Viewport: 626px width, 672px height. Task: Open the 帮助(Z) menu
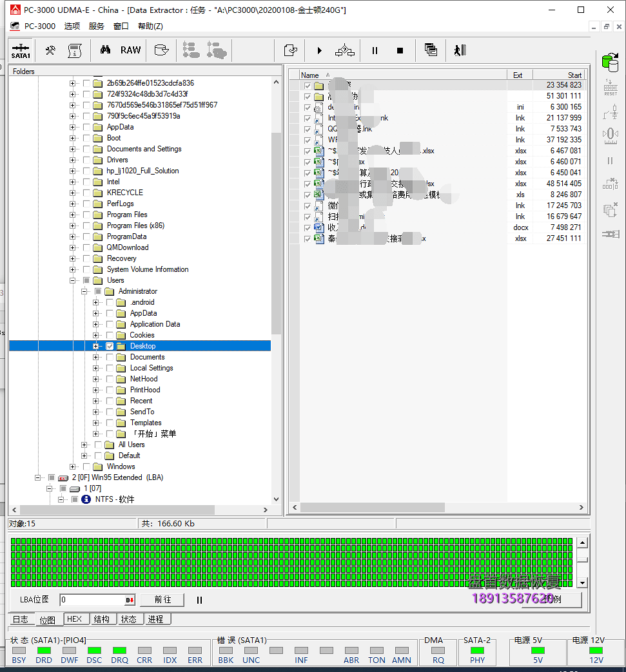[x=150, y=26]
